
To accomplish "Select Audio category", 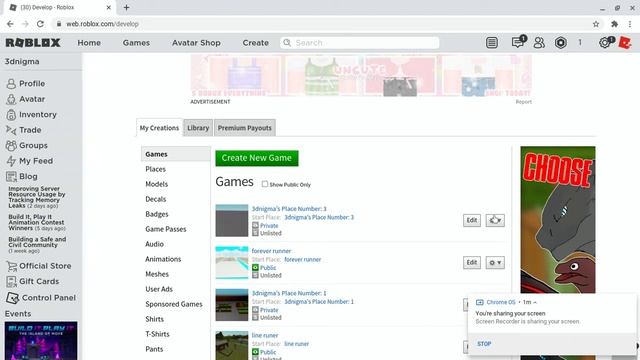I will point(154,244).
